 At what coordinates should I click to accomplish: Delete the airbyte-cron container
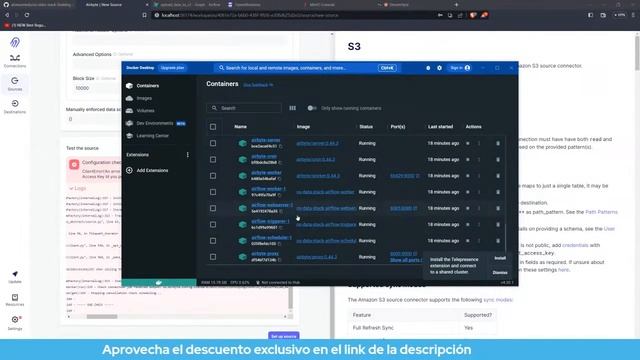(498, 160)
